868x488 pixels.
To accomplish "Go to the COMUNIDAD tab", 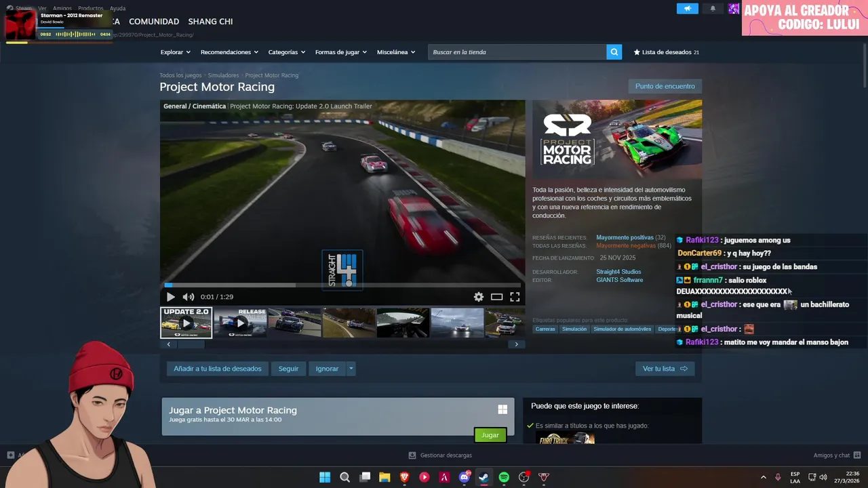I will (x=154, y=22).
